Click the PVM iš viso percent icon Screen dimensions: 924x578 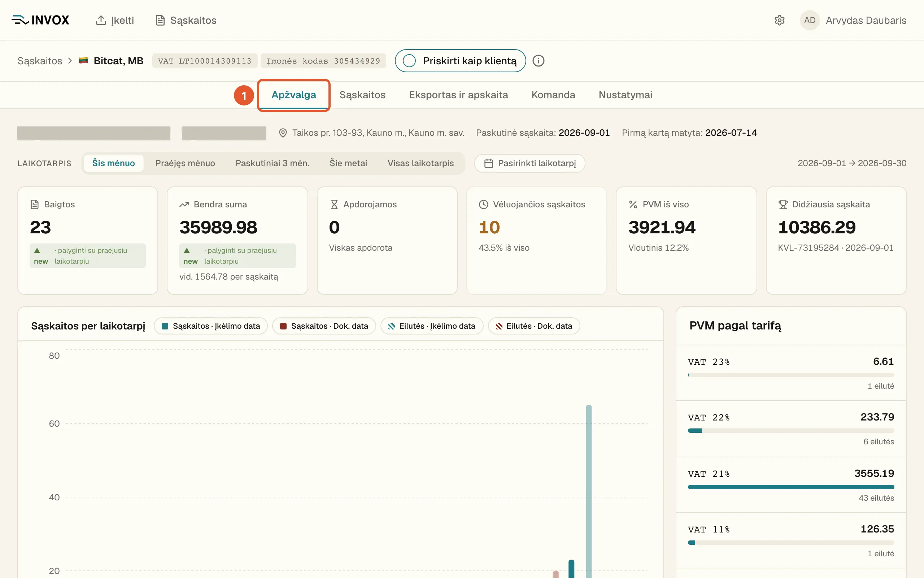click(633, 204)
